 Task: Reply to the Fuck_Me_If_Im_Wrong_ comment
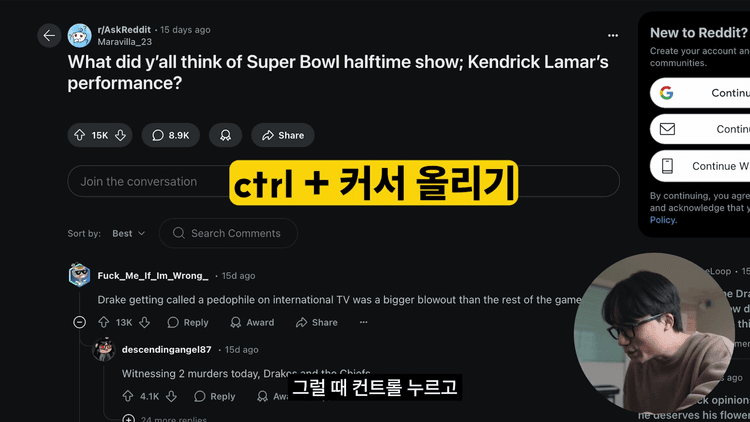click(x=188, y=322)
